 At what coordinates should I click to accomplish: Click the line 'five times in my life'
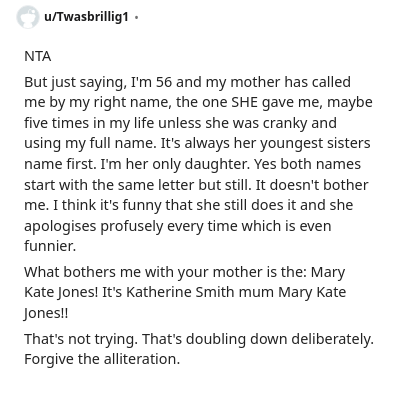(180, 123)
